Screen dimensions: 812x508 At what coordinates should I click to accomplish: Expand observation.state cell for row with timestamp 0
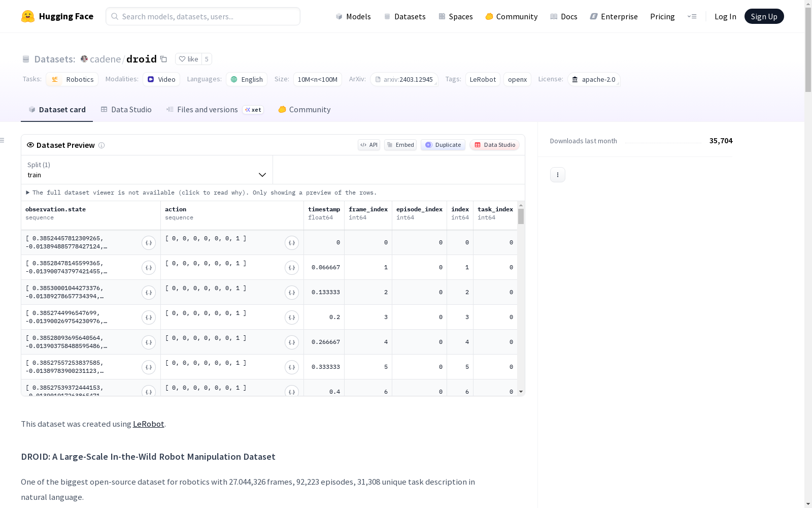point(149,243)
